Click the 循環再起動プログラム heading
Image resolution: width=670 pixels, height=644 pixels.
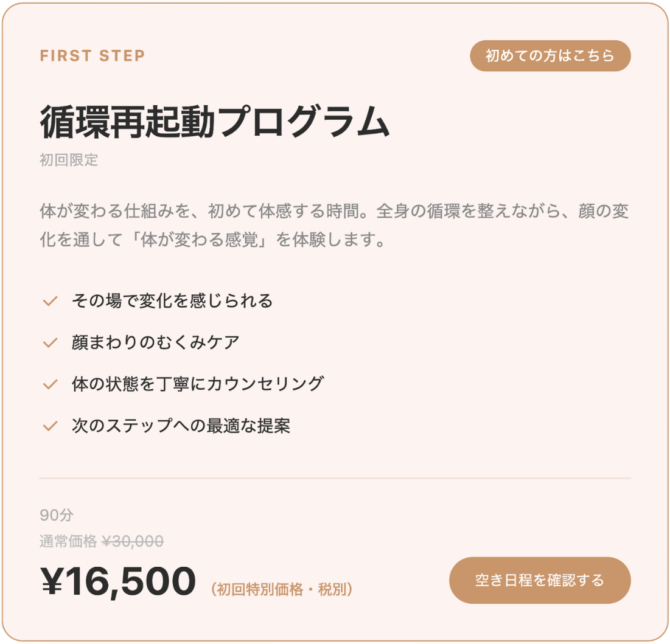click(214, 122)
